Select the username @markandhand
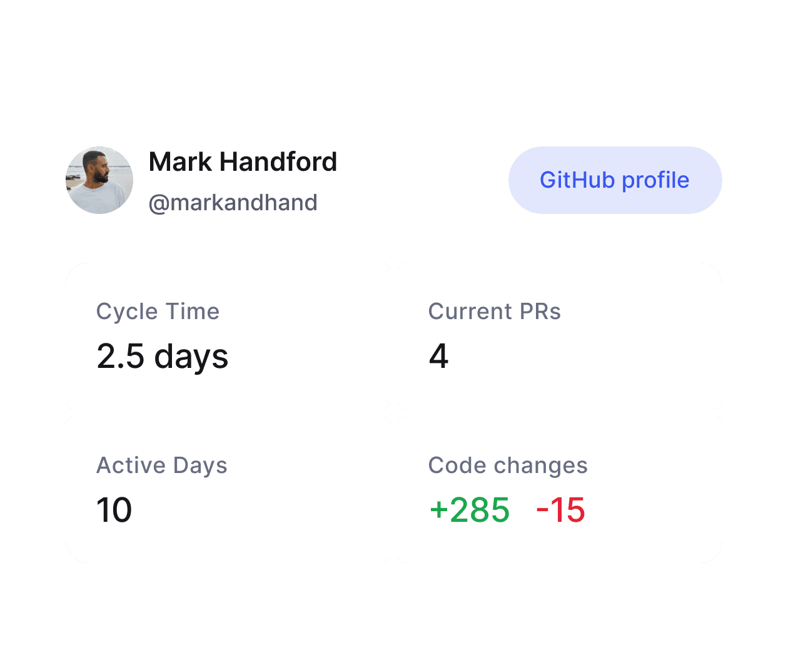This screenshot has width=788, height=672. pyautogui.click(x=233, y=201)
